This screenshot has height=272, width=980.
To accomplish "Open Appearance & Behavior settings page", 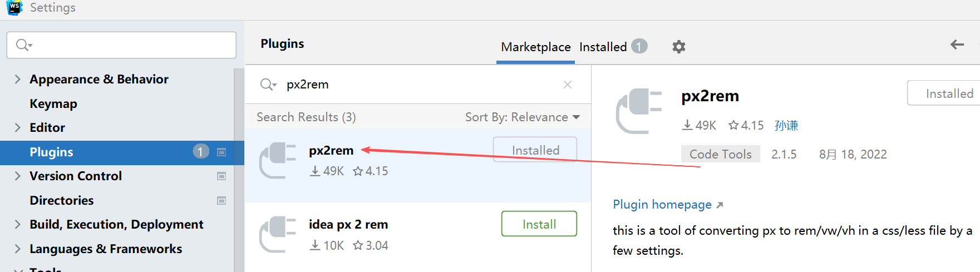I will coord(99,79).
